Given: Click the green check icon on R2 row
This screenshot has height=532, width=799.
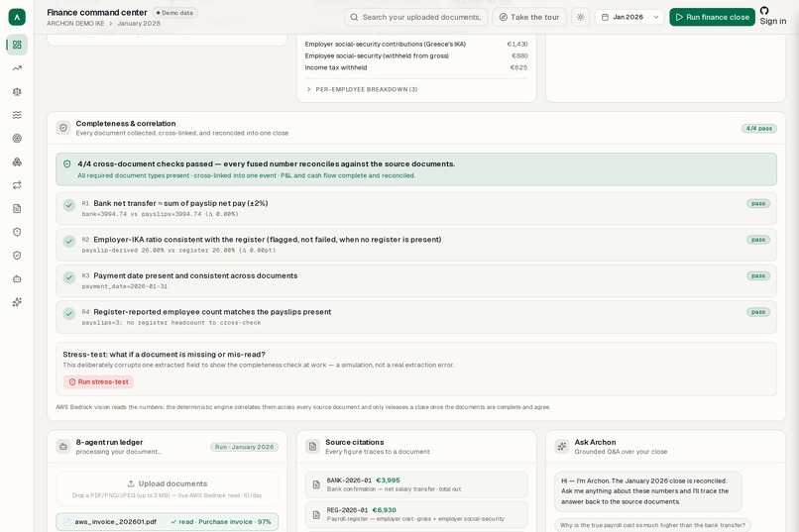Looking at the screenshot, I should coord(69,242).
